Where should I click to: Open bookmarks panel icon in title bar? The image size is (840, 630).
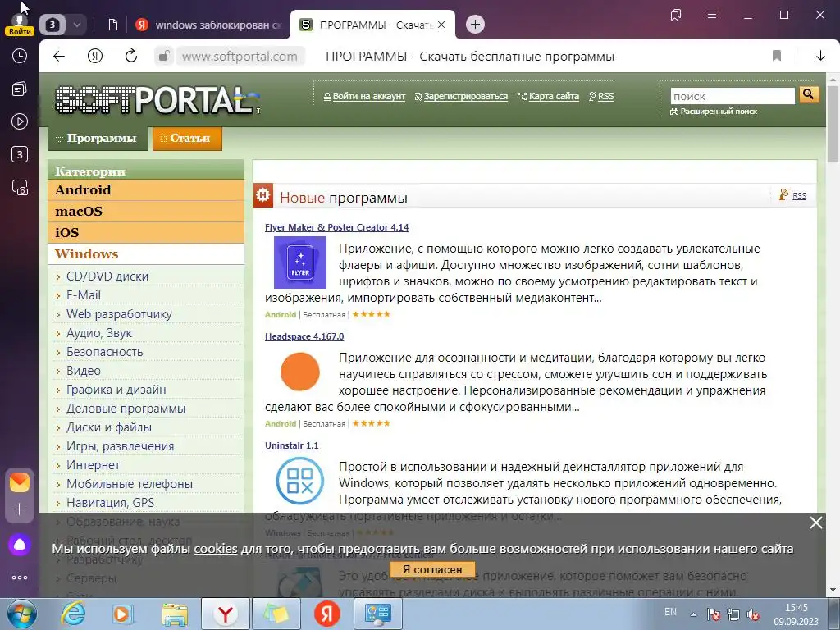point(676,15)
